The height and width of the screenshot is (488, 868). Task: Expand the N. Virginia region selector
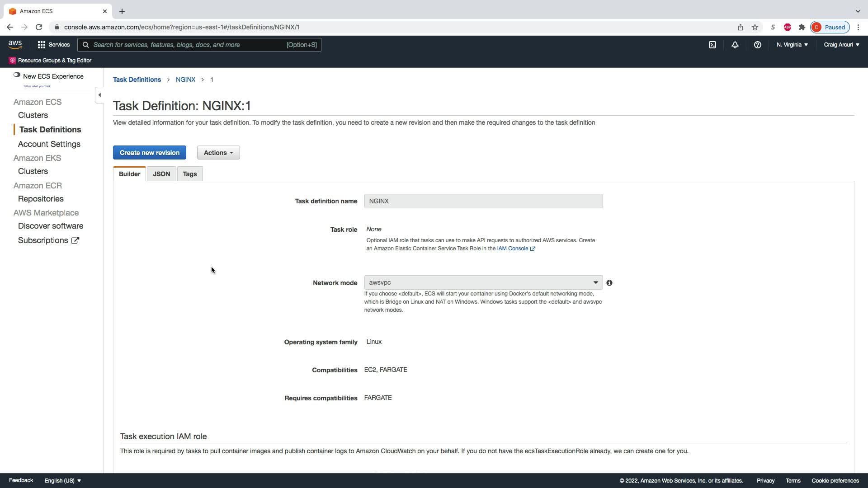792,45
